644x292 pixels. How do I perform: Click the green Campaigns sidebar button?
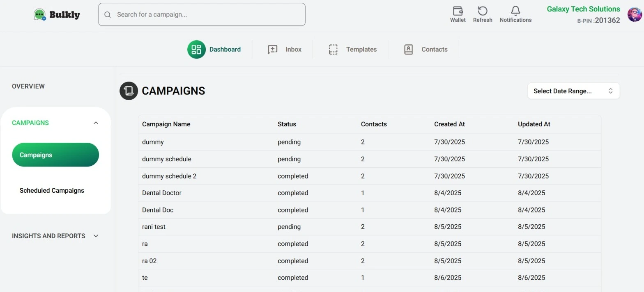point(55,155)
